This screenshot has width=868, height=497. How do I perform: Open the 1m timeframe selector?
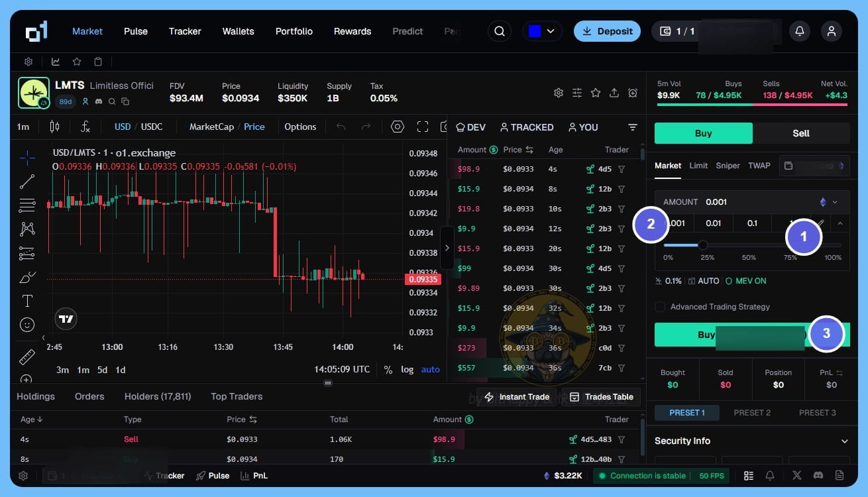click(23, 127)
